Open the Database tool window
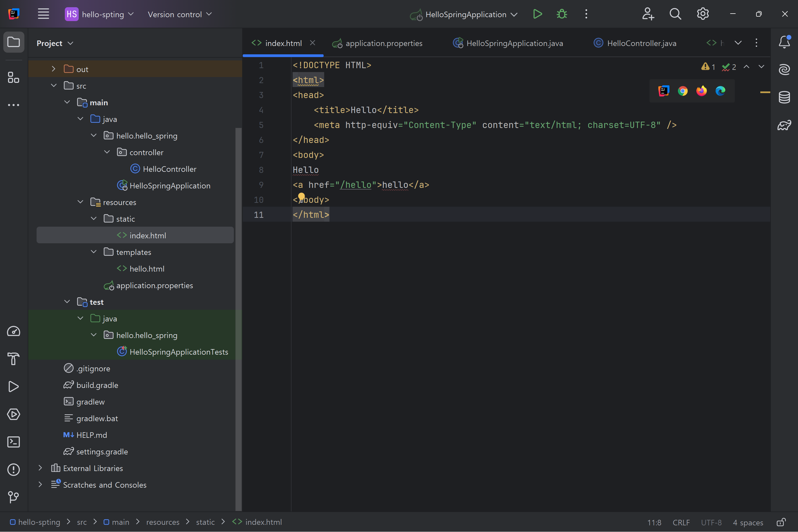The height and width of the screenshot is (532, 798). [784, 97]
